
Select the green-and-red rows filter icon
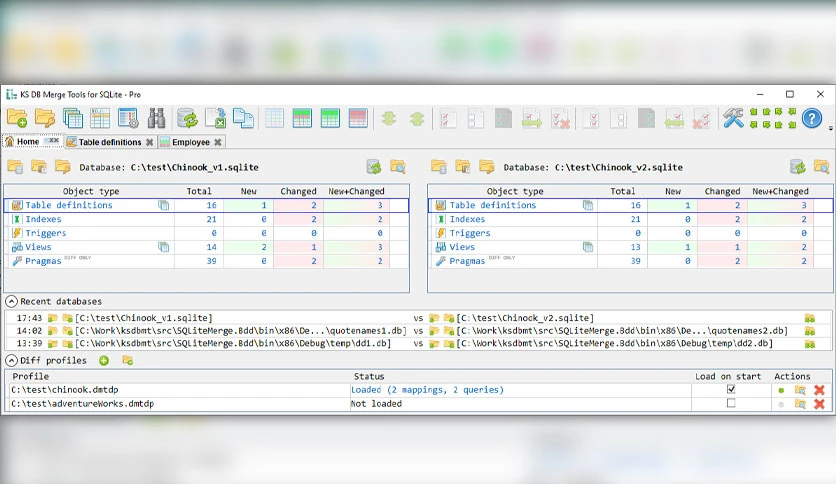pos(302,118)
